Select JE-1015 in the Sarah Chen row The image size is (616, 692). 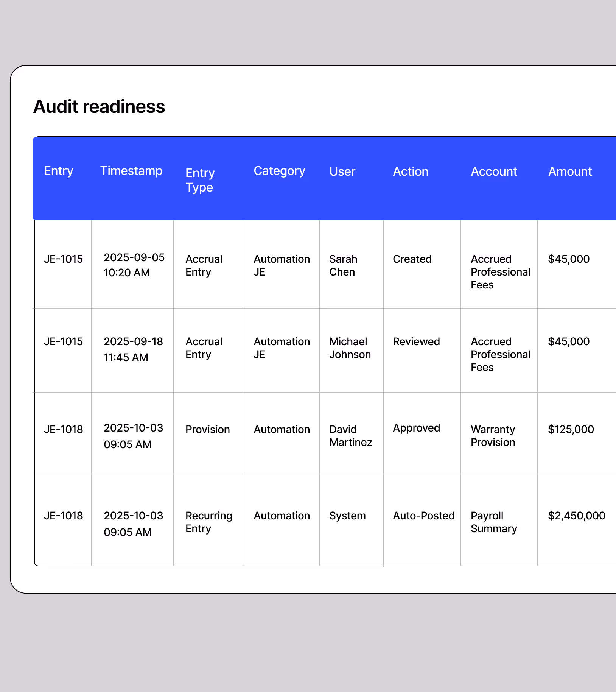(x=64, y=259)
